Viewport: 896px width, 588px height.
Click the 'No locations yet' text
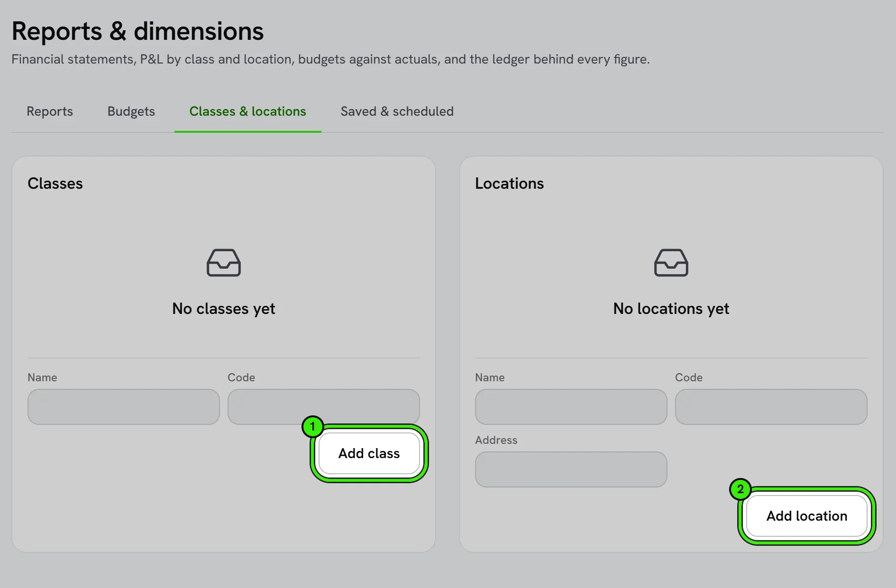(x=671, y=309)
